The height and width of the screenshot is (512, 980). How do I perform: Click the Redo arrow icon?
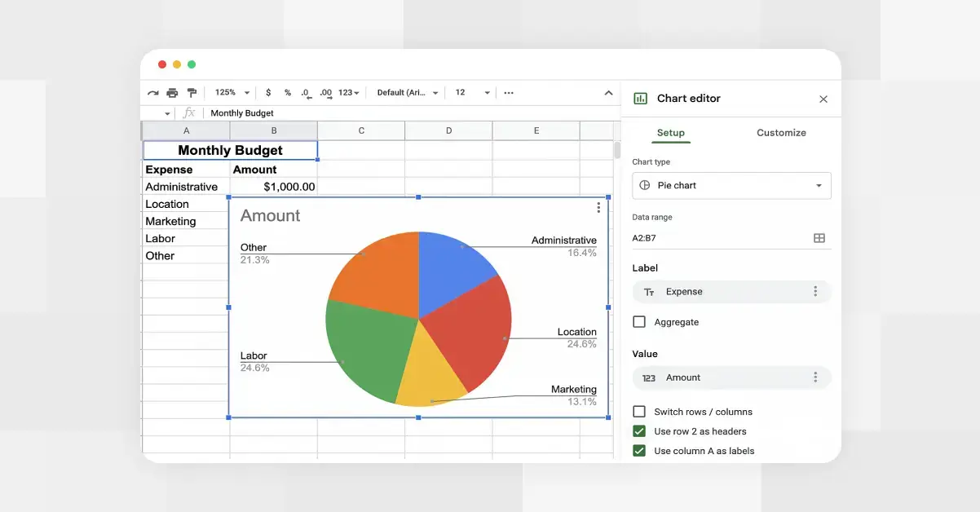(x=152, y=92)
